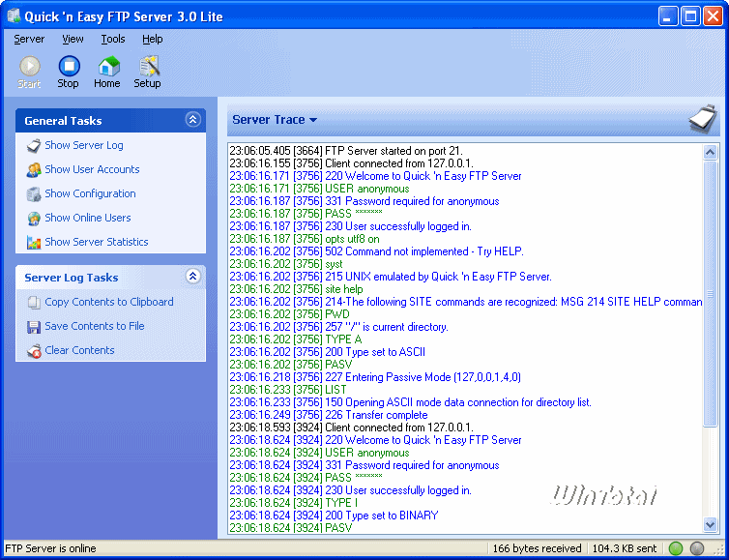Screen dimensions: 729x560
Task: Click the notepad icon in Server Trace header
Action: pos(703,119)
